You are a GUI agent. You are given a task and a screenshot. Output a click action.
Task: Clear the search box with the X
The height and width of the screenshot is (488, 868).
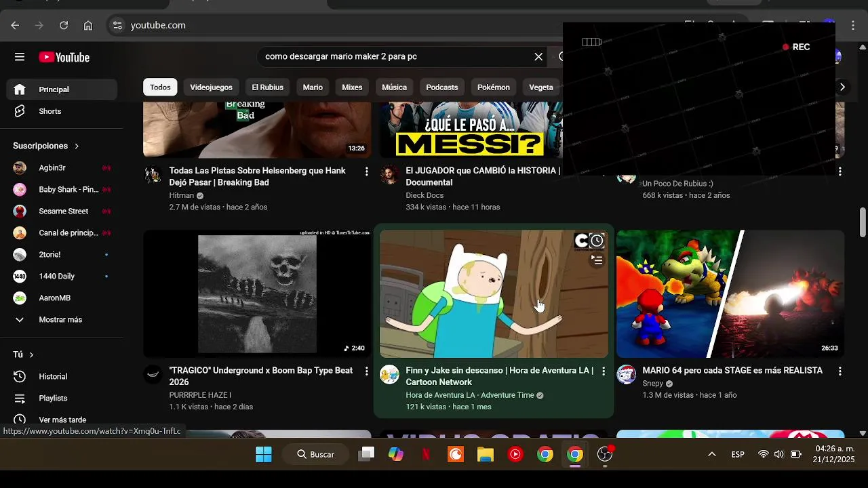pos(538,57)
